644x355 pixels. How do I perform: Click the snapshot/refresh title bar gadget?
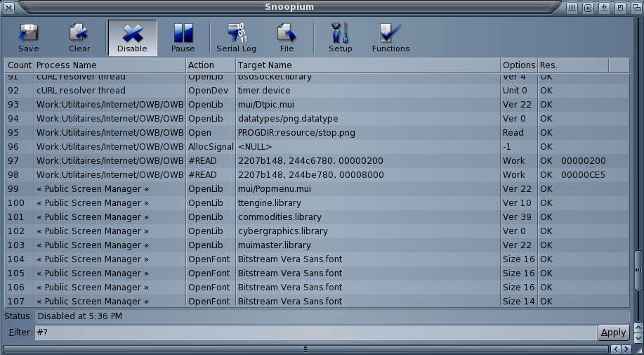coord(588,8)
